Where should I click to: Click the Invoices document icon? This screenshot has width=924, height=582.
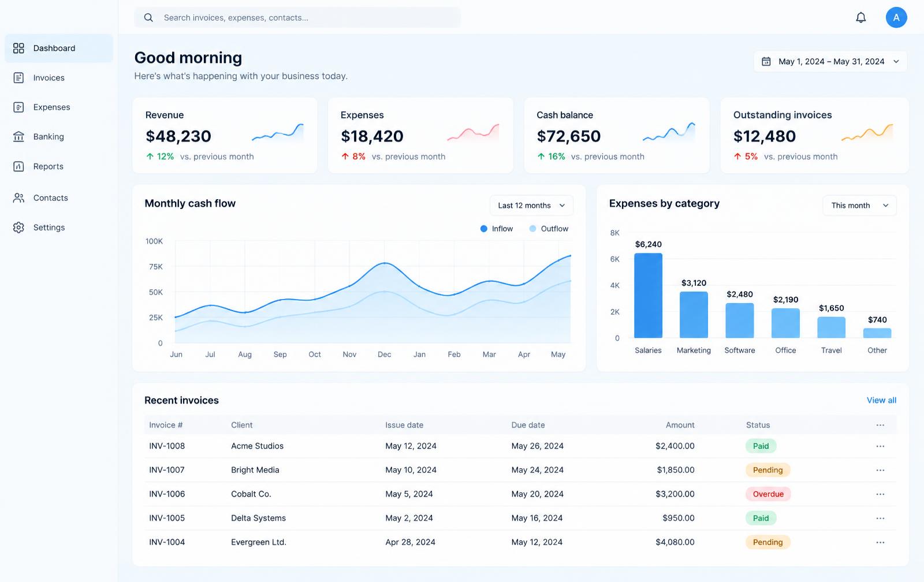(18, 78)
